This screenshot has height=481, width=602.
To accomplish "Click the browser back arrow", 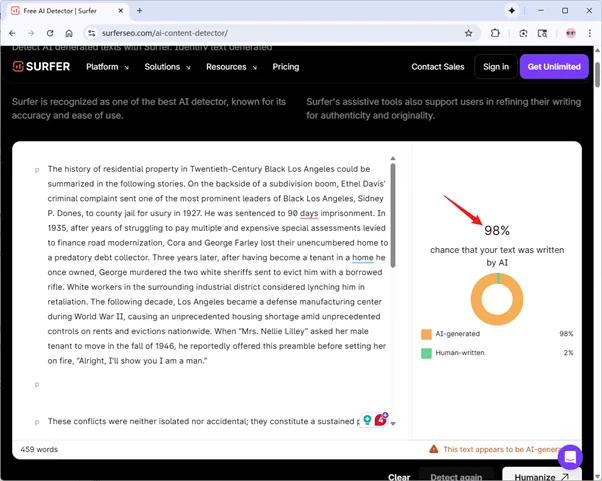I will tap(12, 33).
